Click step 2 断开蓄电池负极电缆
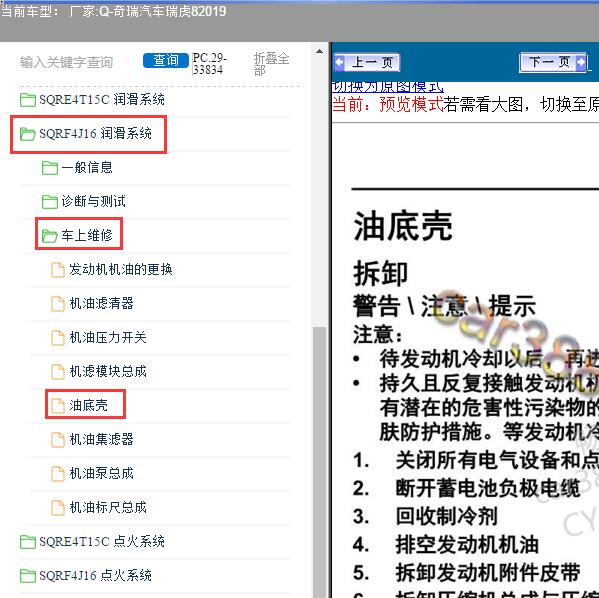The image size is (599, 598). click(x=488, y=488)
